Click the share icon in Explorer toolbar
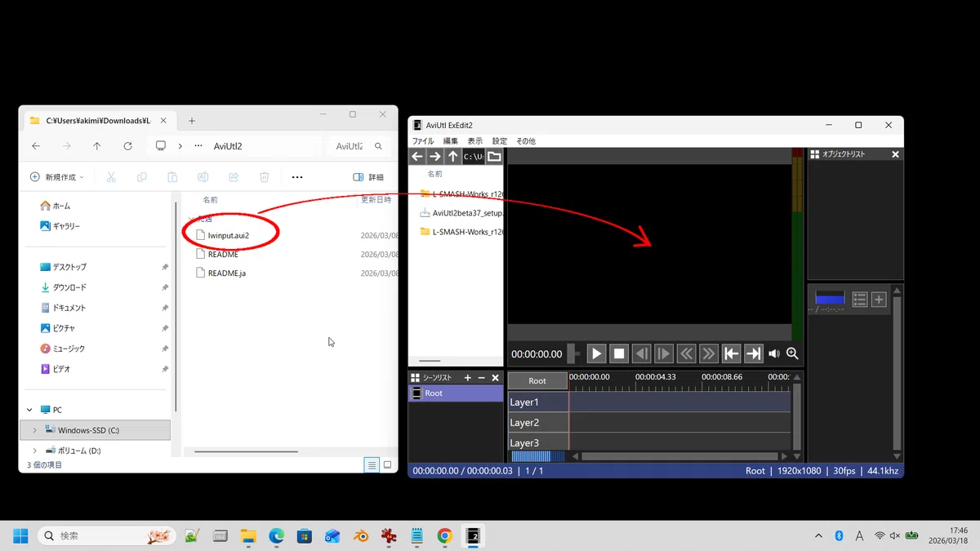 (x=234, y=177)
